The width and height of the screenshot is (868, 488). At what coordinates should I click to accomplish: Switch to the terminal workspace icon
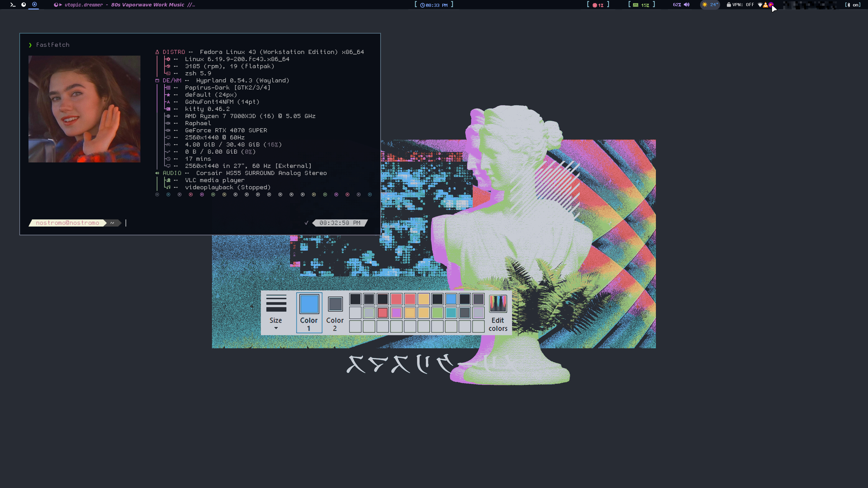pos(13,5)
